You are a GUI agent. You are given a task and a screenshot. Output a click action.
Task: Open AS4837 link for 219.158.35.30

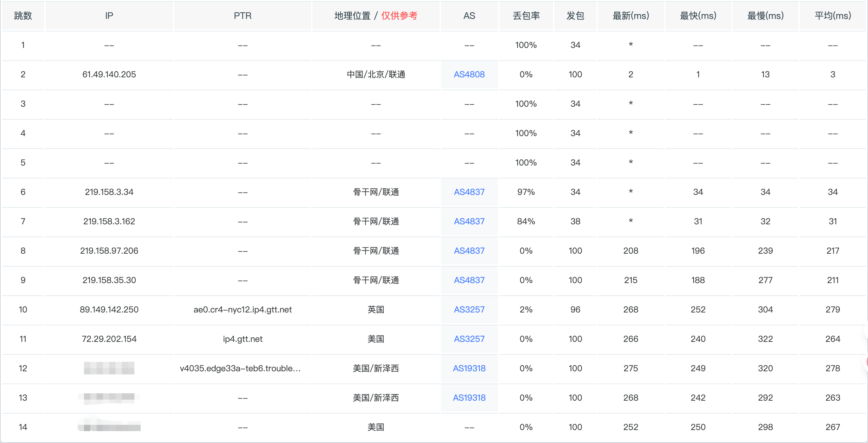coord(469,280)
